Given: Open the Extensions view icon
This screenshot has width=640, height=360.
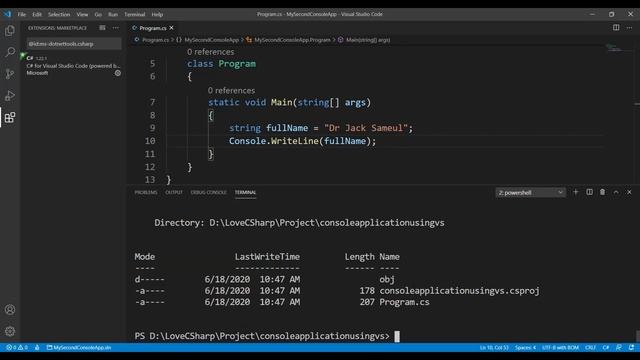Looking at the screenshot, I should tap(10, 118).
